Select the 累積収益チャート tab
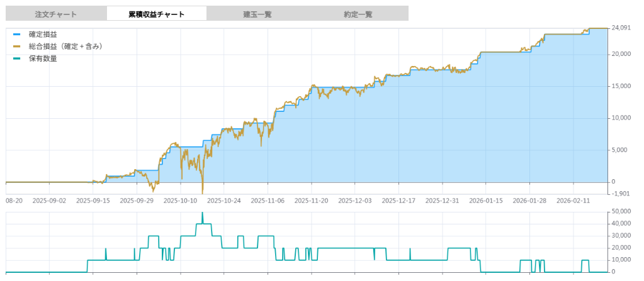Screen dimensions: 644x281 pos(157,14)
